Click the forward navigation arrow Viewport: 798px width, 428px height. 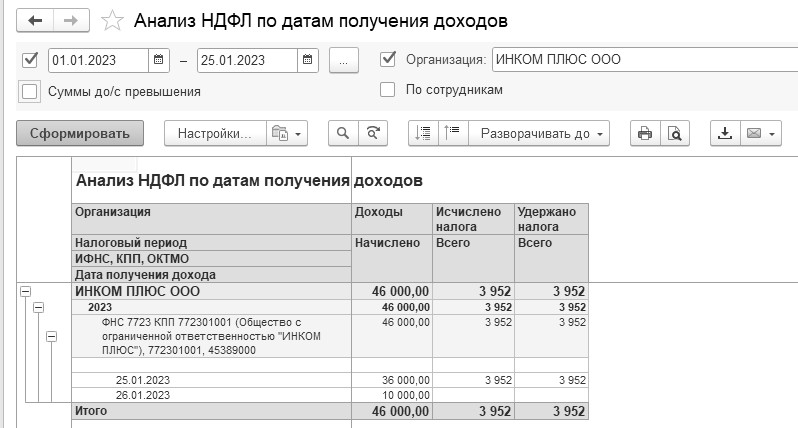pos(71,21)
